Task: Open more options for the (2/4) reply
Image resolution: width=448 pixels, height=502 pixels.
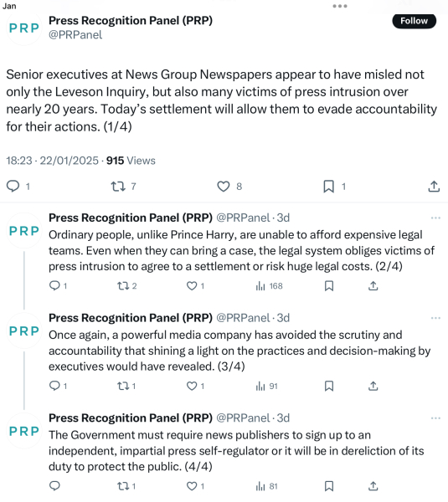Action: [x=435, y=218]
